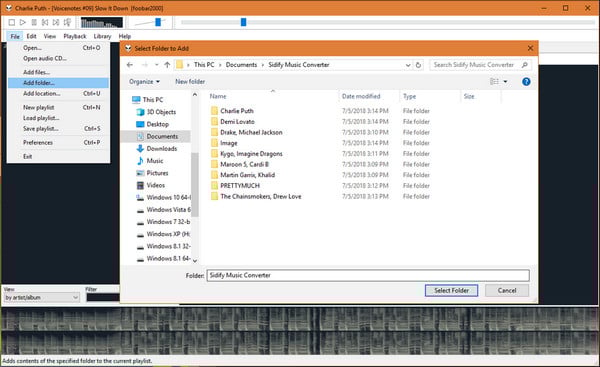Expand the address bar history dropdown
The image size is (600, 367).
tap(408, 65)
